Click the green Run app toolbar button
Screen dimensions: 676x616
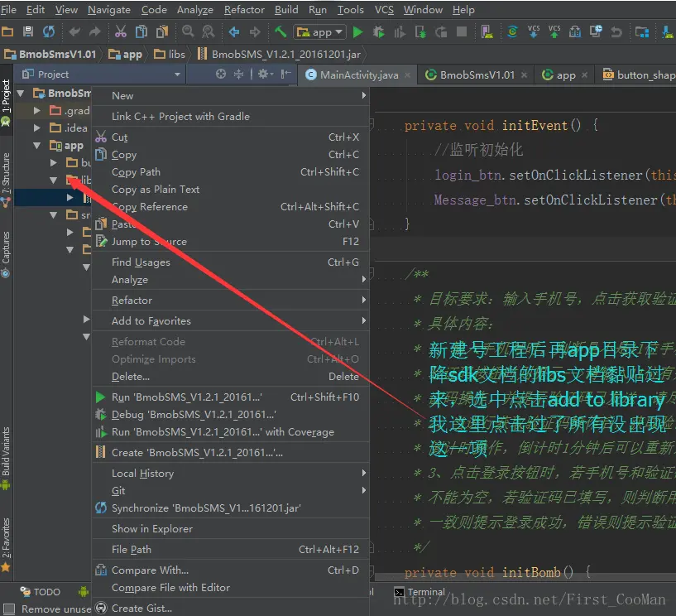coord(357,32)
